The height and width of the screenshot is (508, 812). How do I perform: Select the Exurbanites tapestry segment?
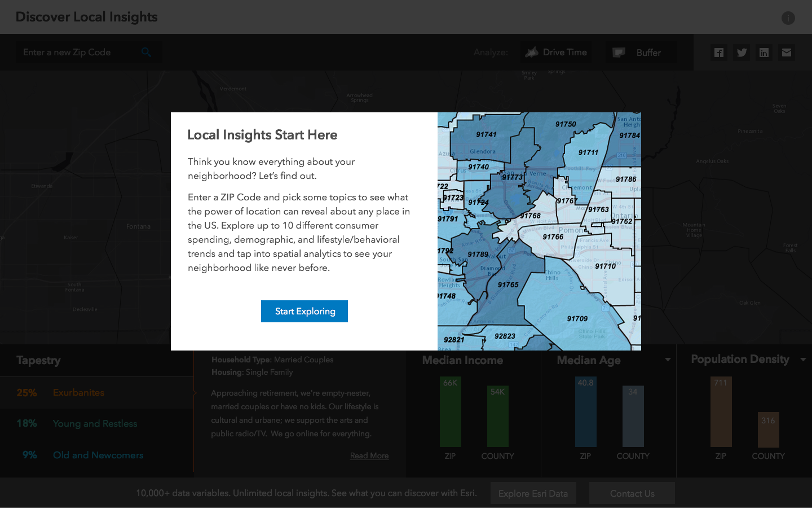[97, 392]
